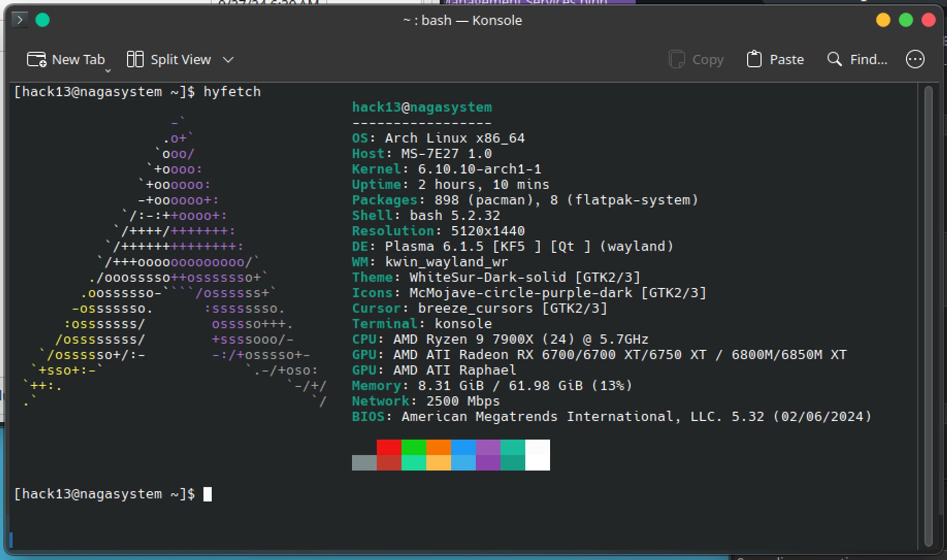Open Find... search in terminal
The image size is (947, 560).
point(858,60)
